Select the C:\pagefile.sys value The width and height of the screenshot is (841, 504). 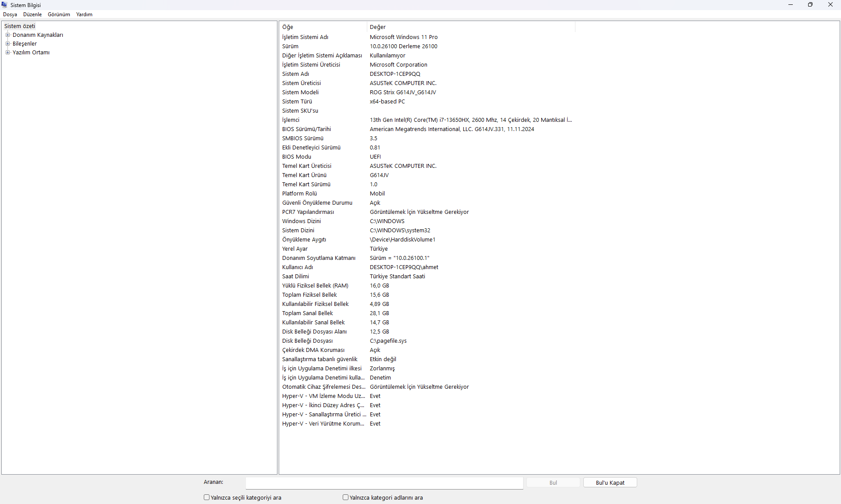tap(388, 341)
